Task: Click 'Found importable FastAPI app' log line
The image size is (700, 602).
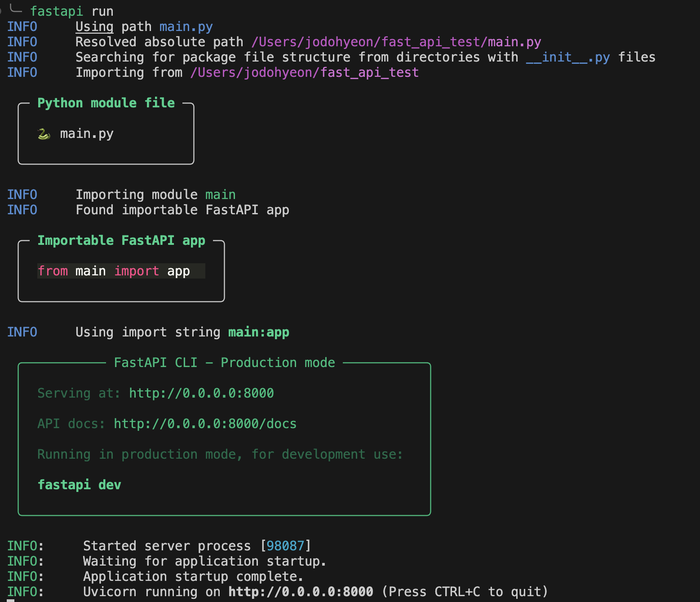Action: 182,210
